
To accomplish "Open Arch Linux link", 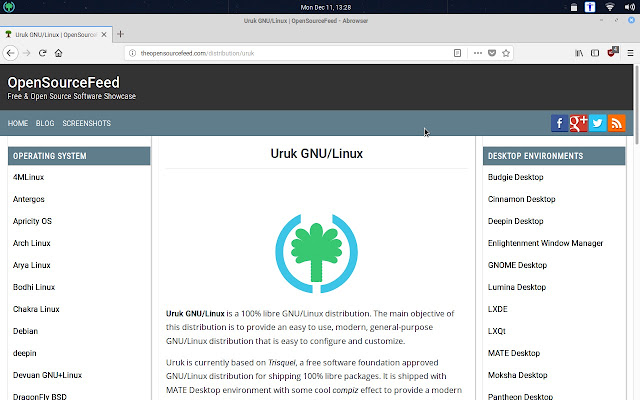I will tap(31, 243).
